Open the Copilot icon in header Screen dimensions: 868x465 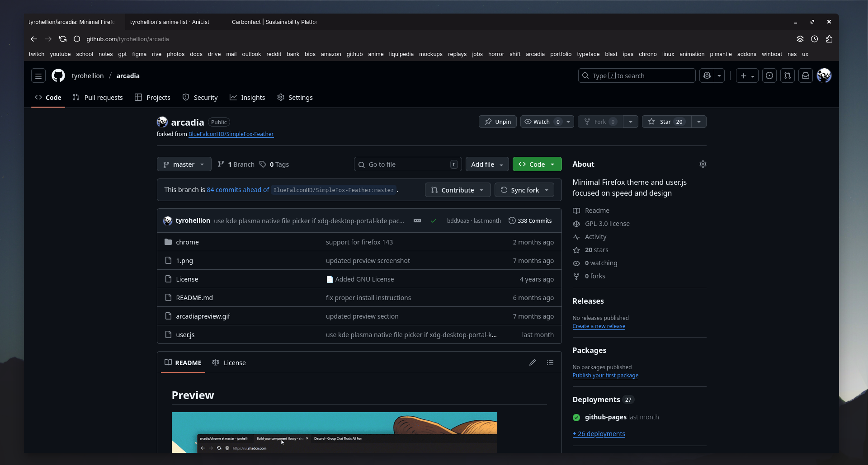[x=707, y=76]
